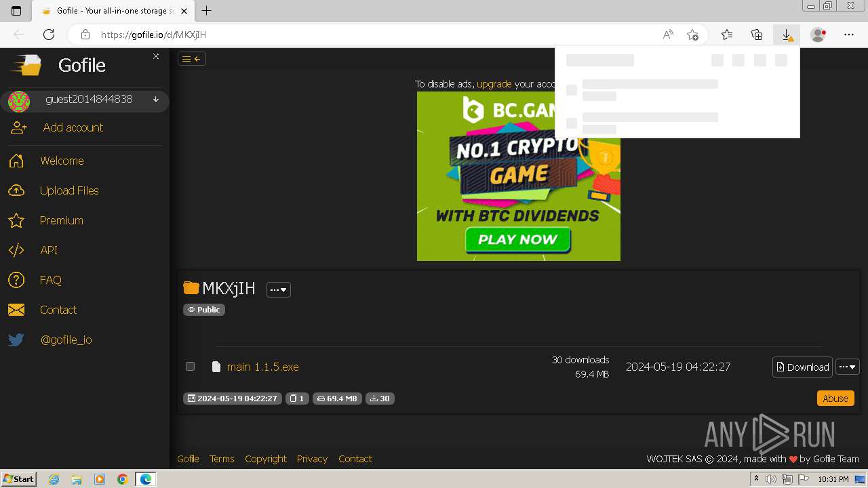Image resolution: width=868 pixels, height=488 pixels.
Task: Toggle the Downloads panel icon
Action: tap(787, 35)
